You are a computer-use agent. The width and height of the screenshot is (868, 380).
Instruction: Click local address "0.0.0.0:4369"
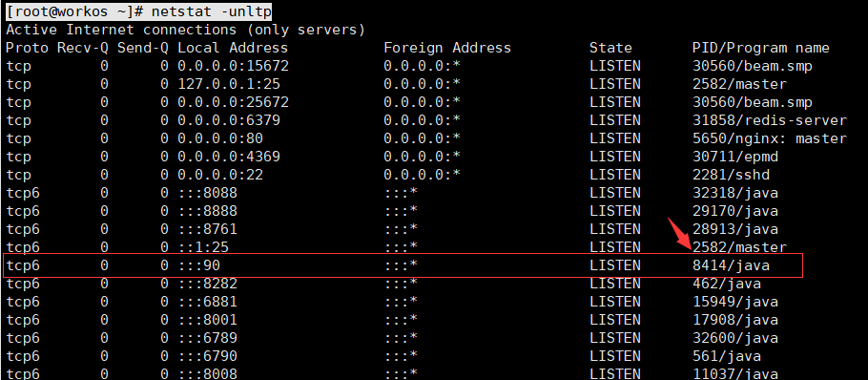click(x=229, y=157)
